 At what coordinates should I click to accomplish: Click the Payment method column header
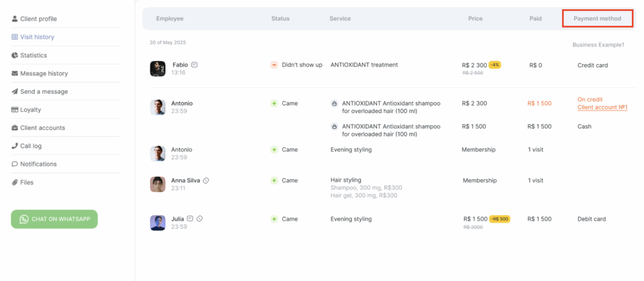click(x=597, y=19)
